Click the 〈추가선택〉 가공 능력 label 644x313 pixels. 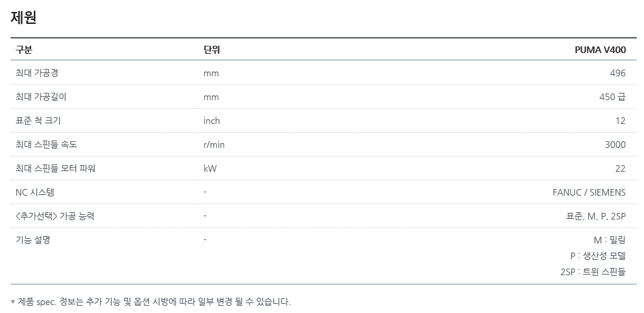pos(54,216)
